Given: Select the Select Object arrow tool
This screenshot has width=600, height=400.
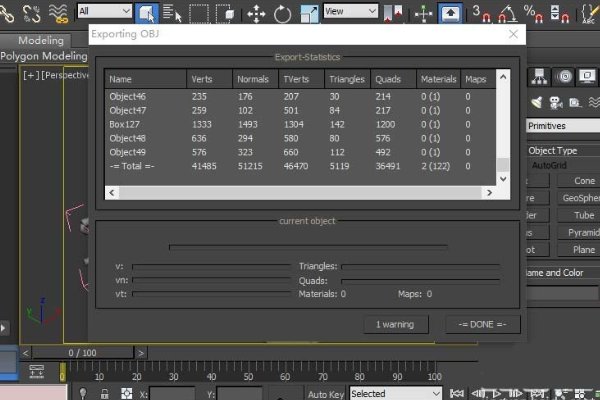Looking at the screenshot, I should (x=146, y=13).
